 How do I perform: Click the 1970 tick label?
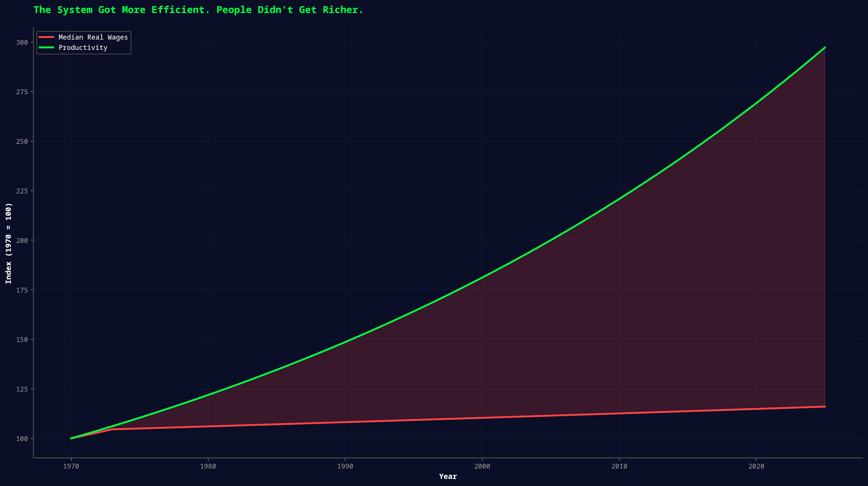pos(71,466)
